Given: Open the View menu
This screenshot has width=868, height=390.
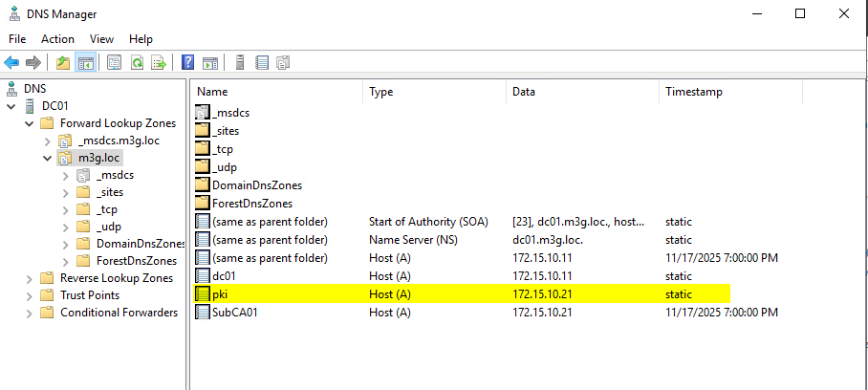Looking at the screenshot, I should tap(101, 39).
